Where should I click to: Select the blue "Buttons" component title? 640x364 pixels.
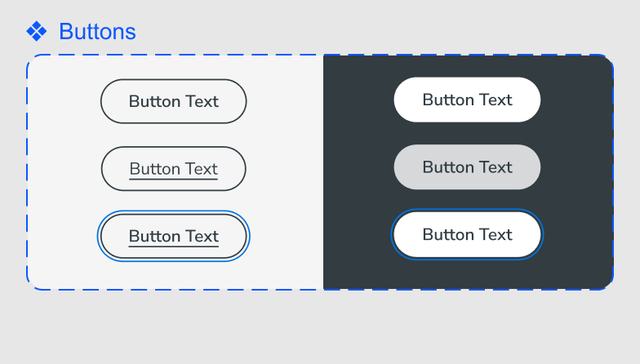click(97, 31)
